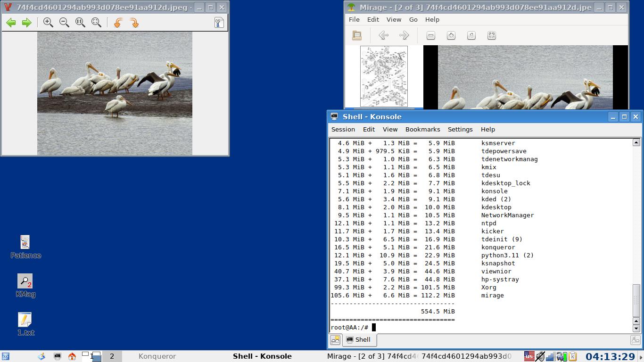Viewport: 644px width, 362px height.
Task: Click Mirage taskbar entry
Action: point(371,356)
